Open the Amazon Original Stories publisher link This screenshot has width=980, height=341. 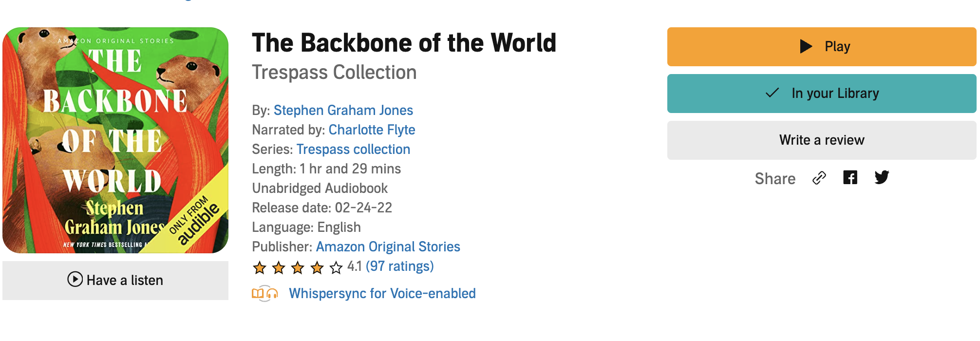388,247
